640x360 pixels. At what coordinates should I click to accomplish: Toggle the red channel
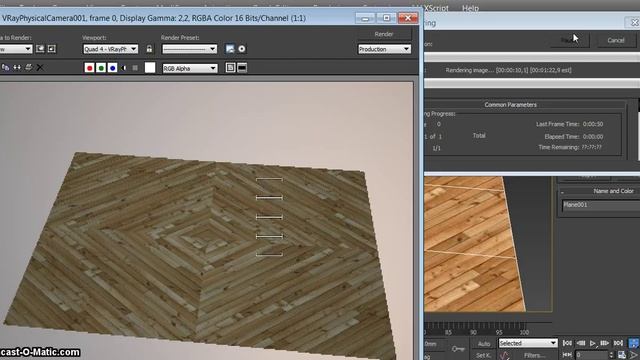pyautogui.click(x=89, y=68)
